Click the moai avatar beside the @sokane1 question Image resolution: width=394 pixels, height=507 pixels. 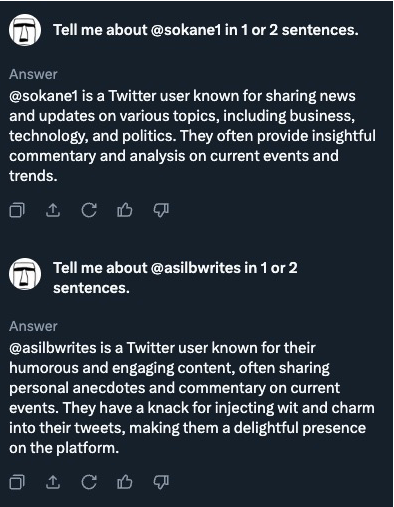[x=25, y=30]
